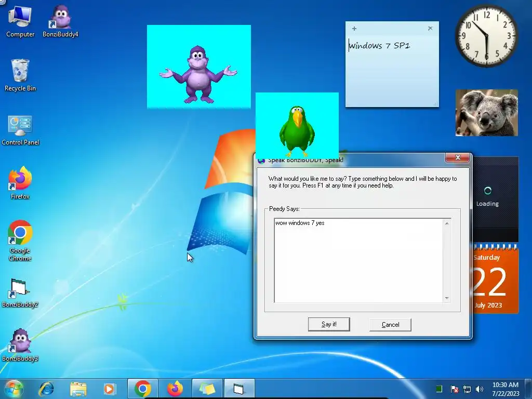Click the Cancel button in dialog
This screenshot has width=532, height=399.
(390, 325)
